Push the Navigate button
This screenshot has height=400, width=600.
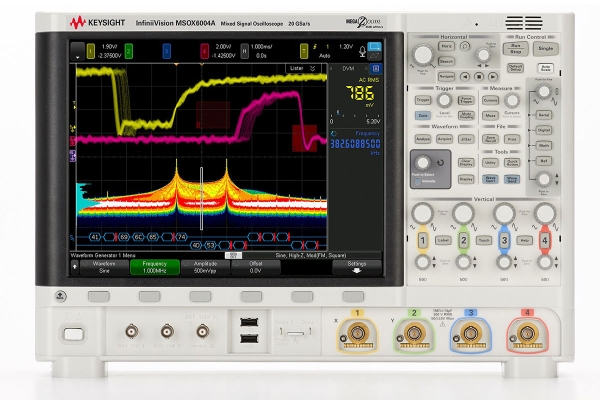coord(446,76)
